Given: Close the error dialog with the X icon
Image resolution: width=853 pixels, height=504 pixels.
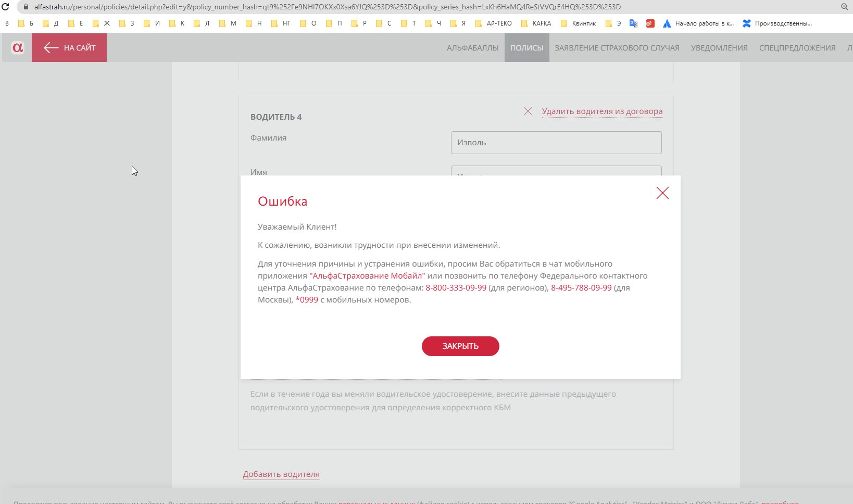Looking at the screenshot, I should [x=662, y=193].
